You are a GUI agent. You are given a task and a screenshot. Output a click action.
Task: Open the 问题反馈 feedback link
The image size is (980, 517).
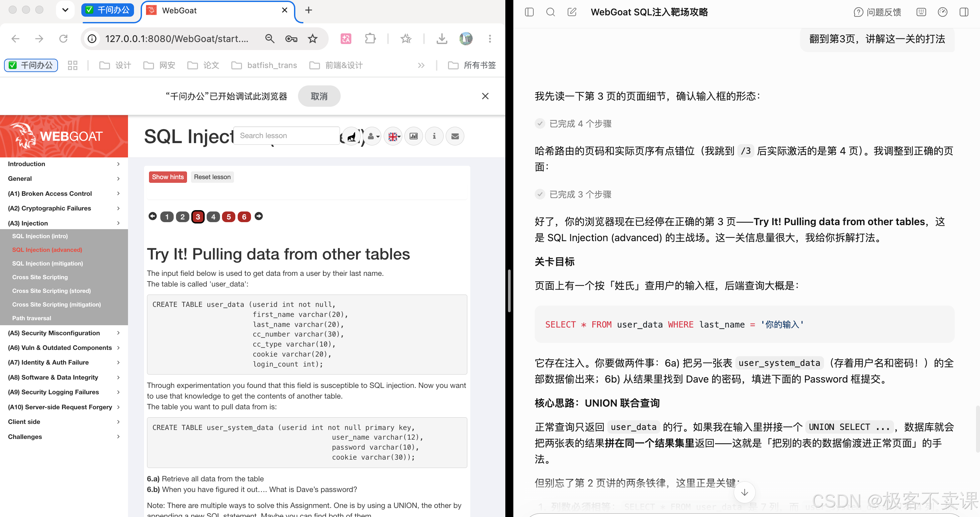877,12
